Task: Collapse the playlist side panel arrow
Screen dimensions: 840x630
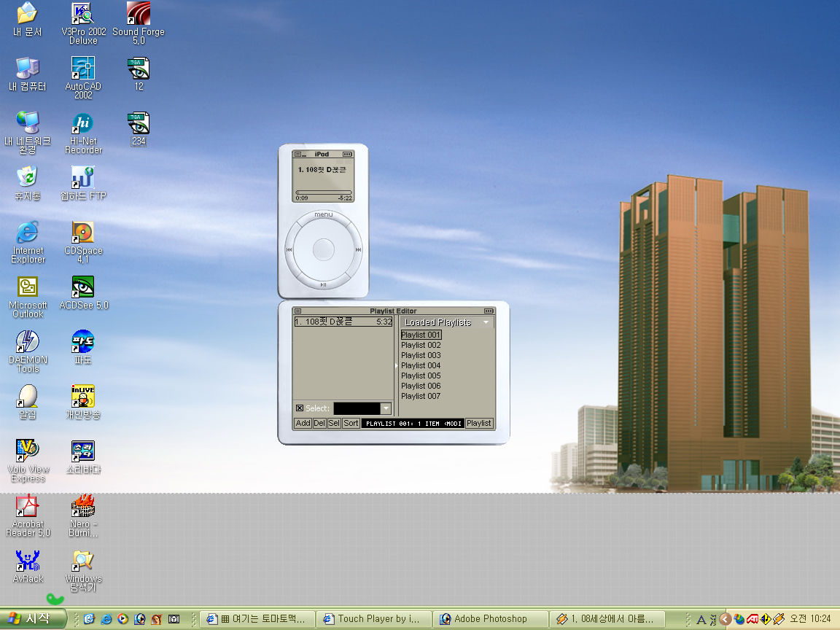Action: point(397,365)
